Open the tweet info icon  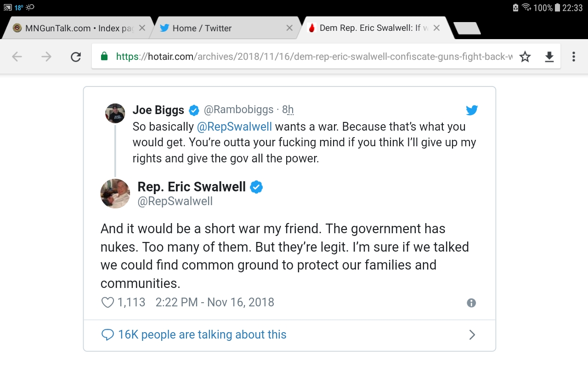click(471, 303)
